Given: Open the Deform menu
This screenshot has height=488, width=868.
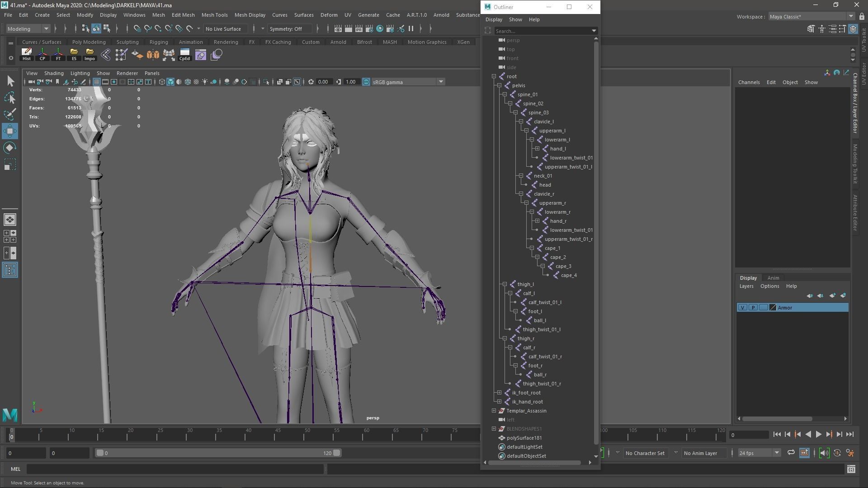Looking at the screenshot, I should click(x=329, y=15).
